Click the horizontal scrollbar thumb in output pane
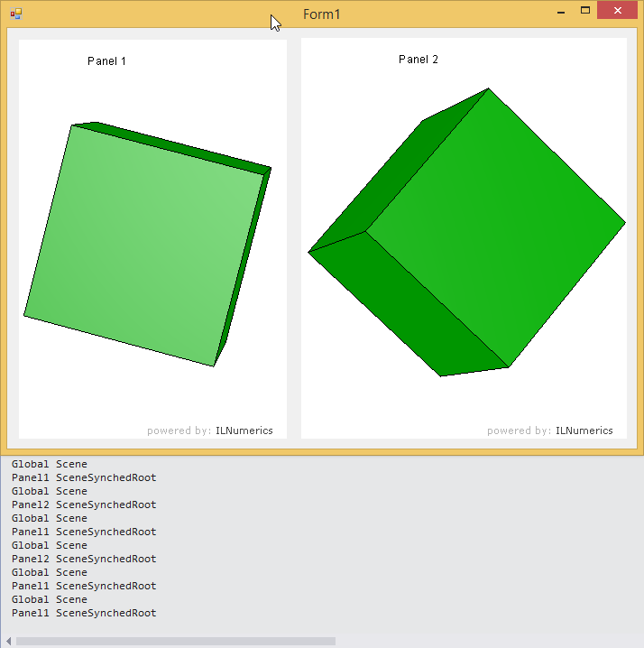 pos(176,641)
